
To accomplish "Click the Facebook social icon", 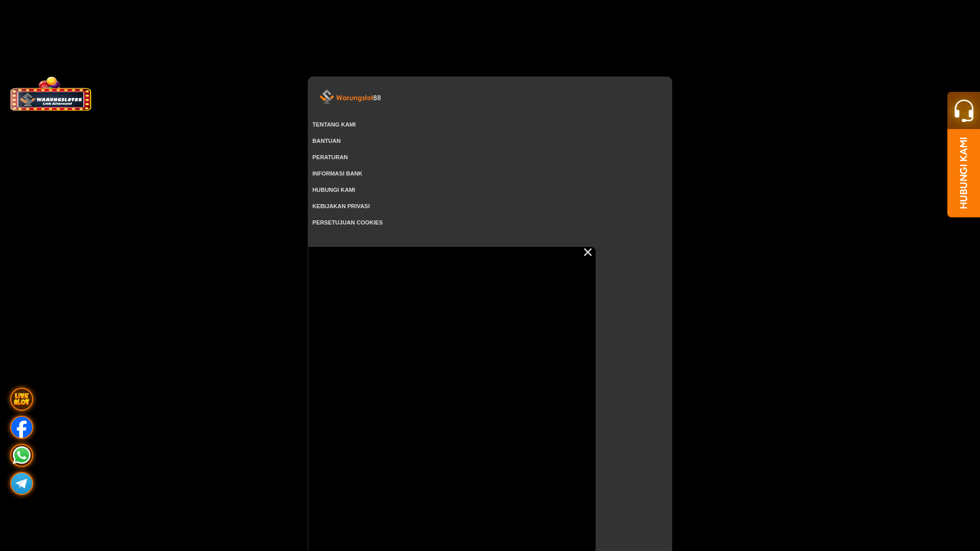I will (21, 427).
